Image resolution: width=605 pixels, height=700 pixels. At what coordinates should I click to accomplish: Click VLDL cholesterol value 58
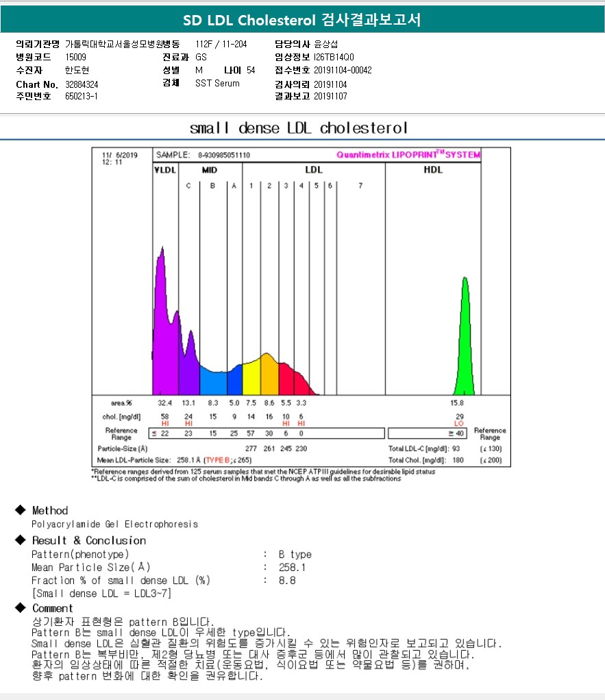(164, 416)
